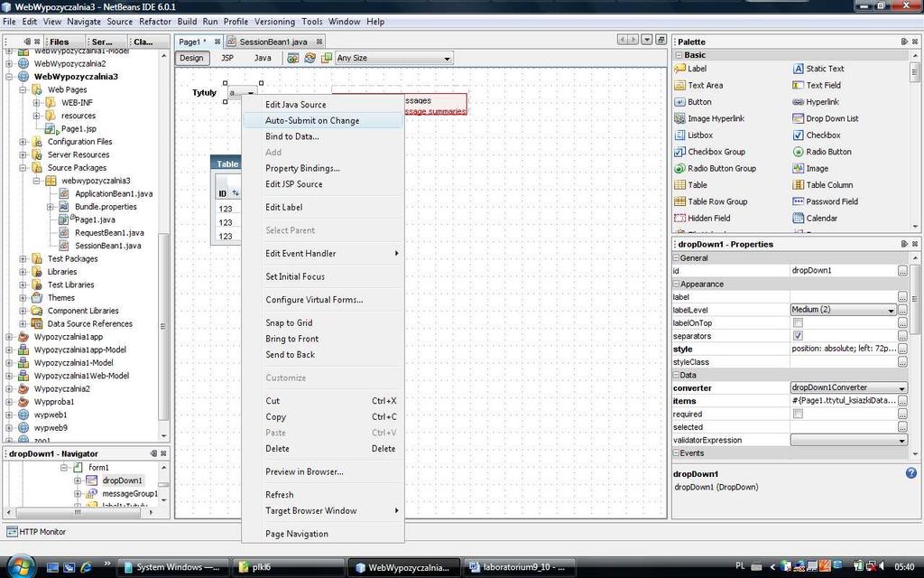Launch Internet Explorer from quick launch
924x578 pixels.
pos(86,567)
